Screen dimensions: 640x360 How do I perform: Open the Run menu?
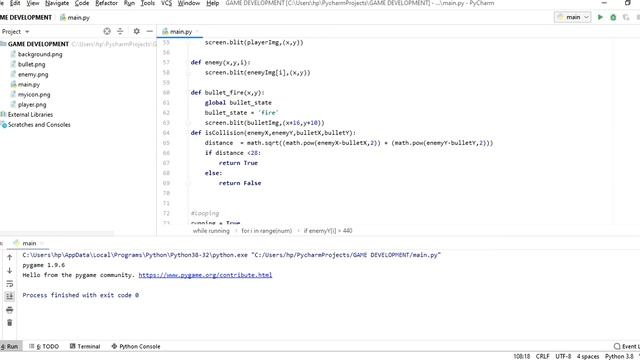click(129, 3)
